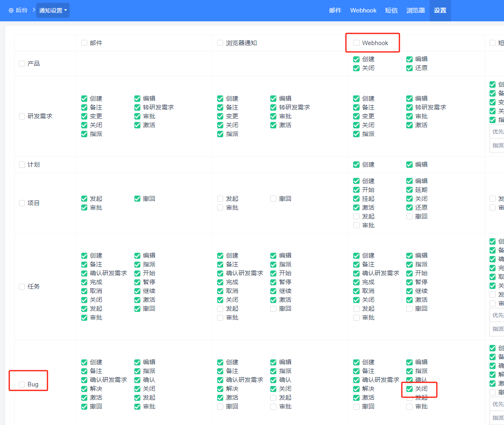This screenshot has width=504, height=425.
Task: Click the 设置 tab in the header
Action: click(x=440, y=10)
